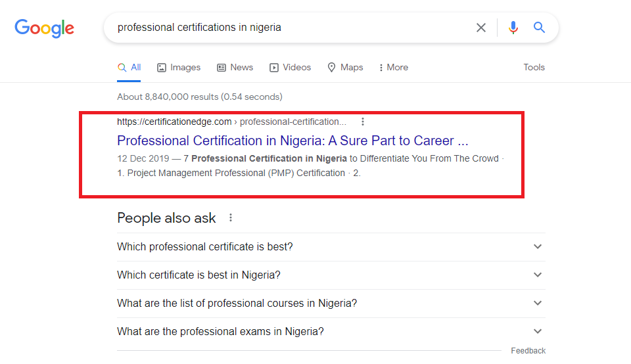Expand "What are the professional exams in Nigeria?"
This screenshot has width=631, height=364.
click(331, 331)
